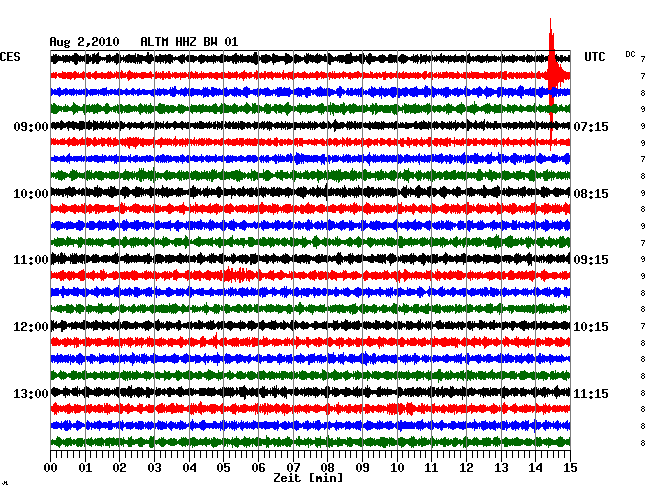Image resolution: width=650 pixels, height=494 pixels.
Task: Click the "11:15" UTC time label
Action: point(591,393)
